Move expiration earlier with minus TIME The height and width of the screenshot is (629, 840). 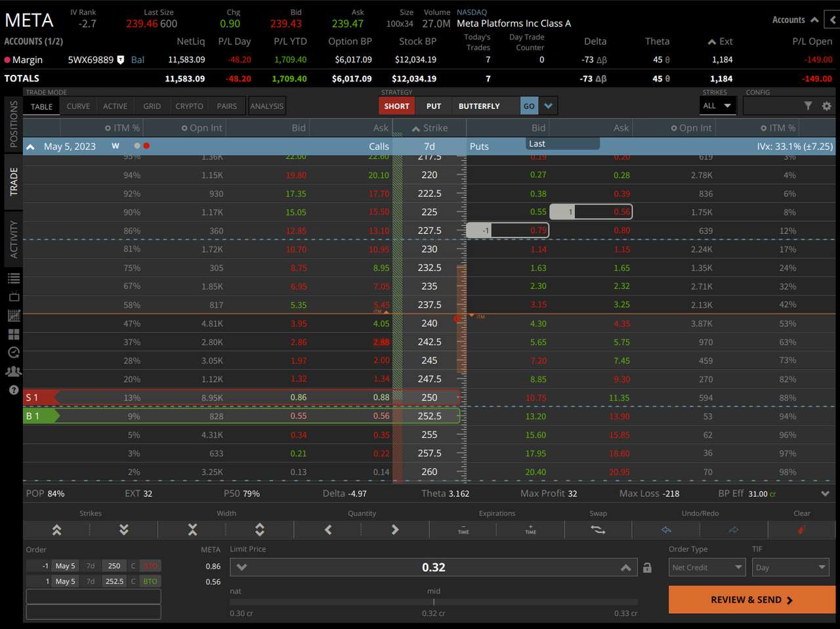click(x=463, y=530)
